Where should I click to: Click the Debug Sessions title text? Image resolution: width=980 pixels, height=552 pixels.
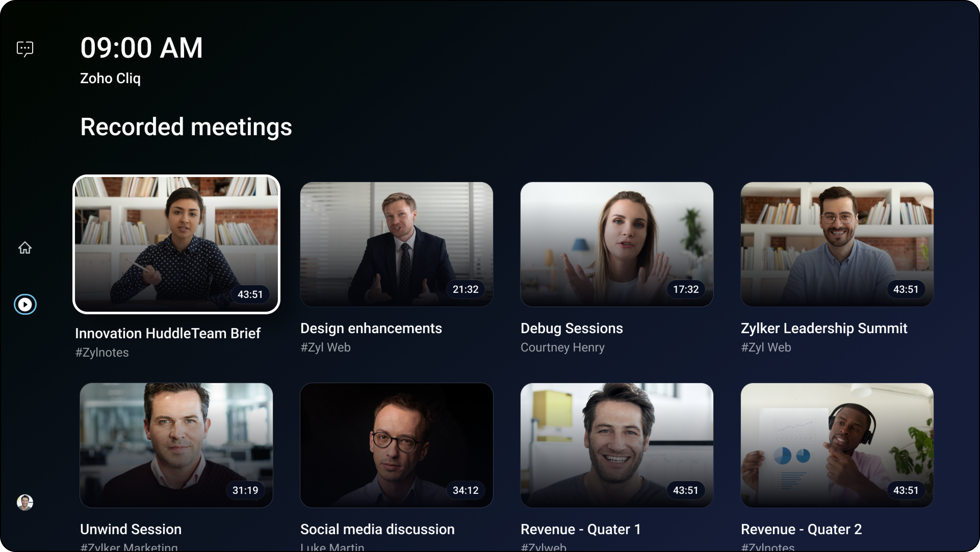tap(572, 328)
